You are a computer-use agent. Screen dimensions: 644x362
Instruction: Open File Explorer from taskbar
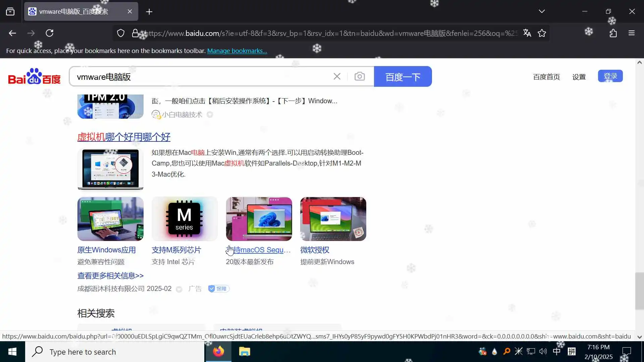[x=245, y=352]
